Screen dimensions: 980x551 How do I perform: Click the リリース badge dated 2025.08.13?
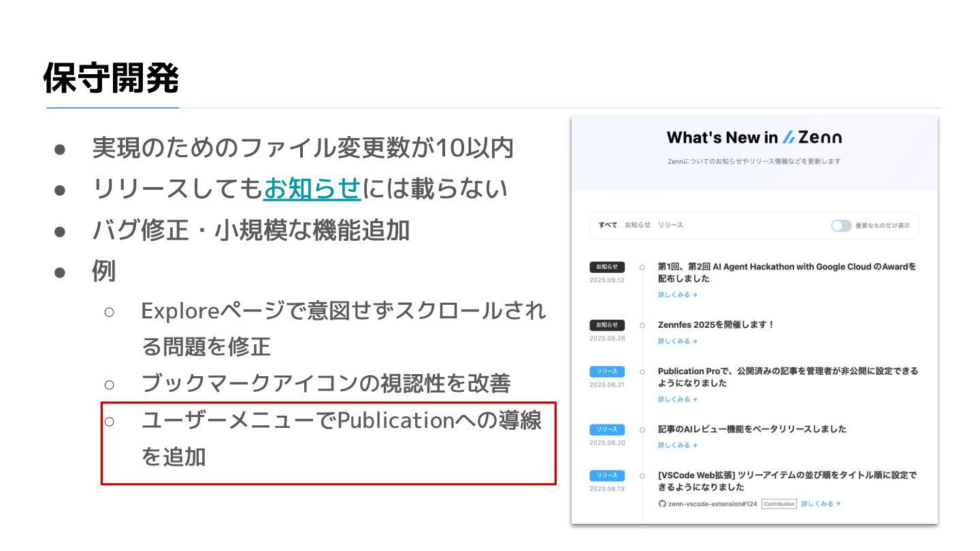click(607, 475)
